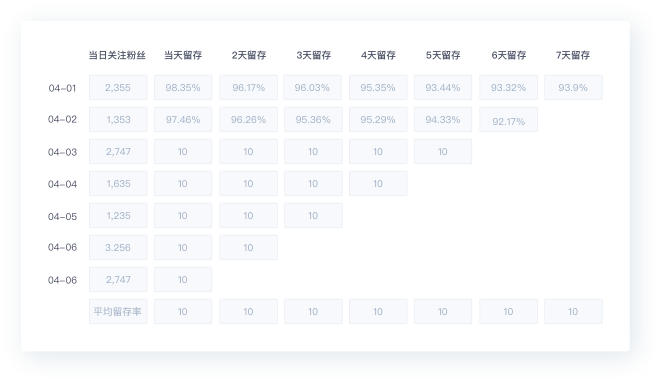Select the 4天留存 column header
The image size is (660, 382).
tap(378, 55)
